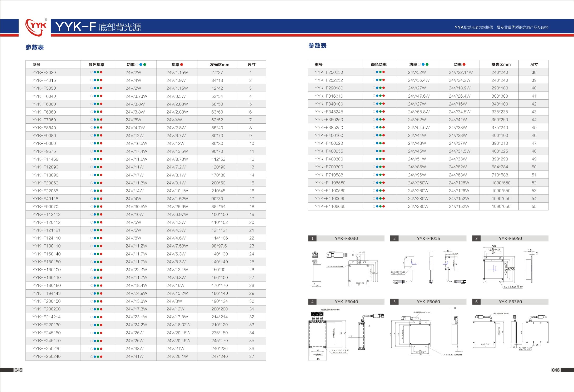Click the left page's '参数表' heading
Viewport: 574px width, 392px height.
(35, 47)
